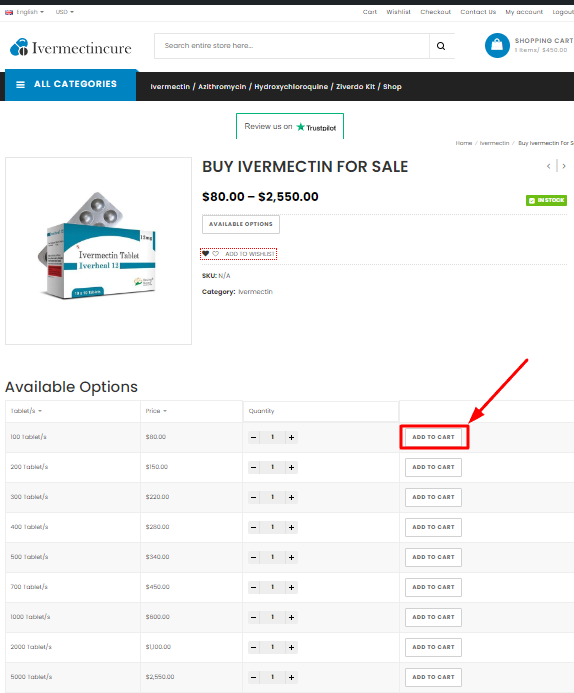Open Review us on Trustpilot widget

[x=290, y=127]
